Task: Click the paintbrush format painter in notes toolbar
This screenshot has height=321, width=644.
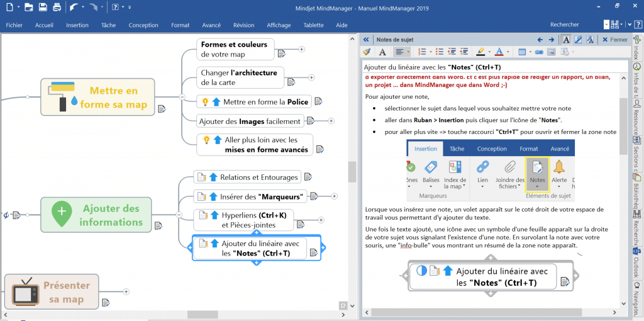Action: click(367, 52)
